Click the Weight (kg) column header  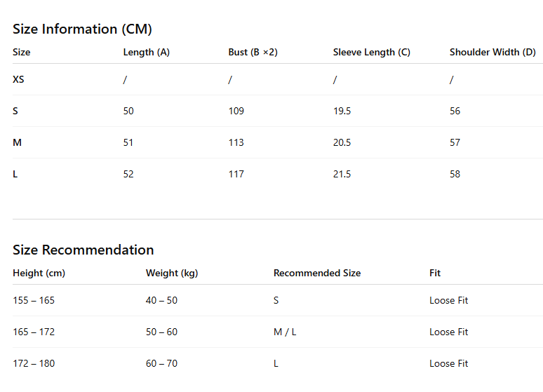coord(172,273)
